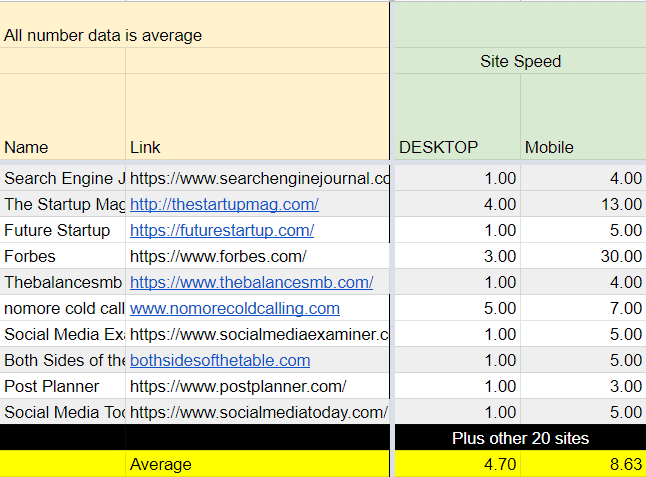Screen dimensions: 646x477
Task: Select the postplanner.com URL cell
Action: pos(257,386)
